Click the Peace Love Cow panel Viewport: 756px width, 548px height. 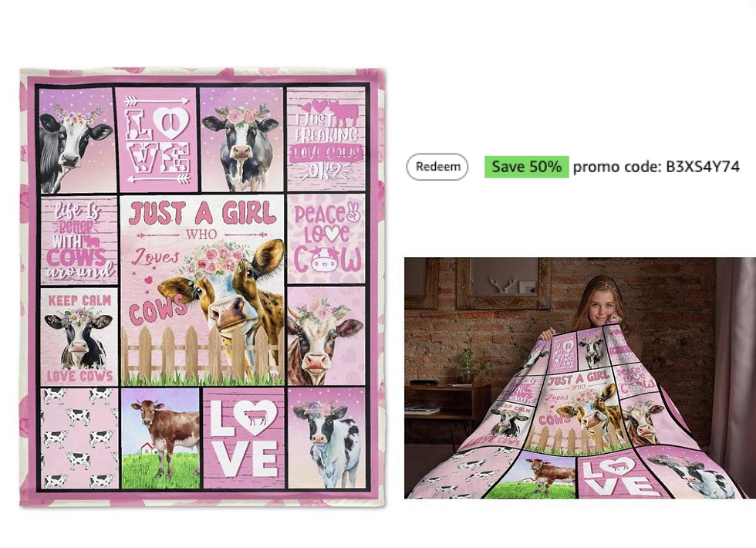[x=326, y=238]
